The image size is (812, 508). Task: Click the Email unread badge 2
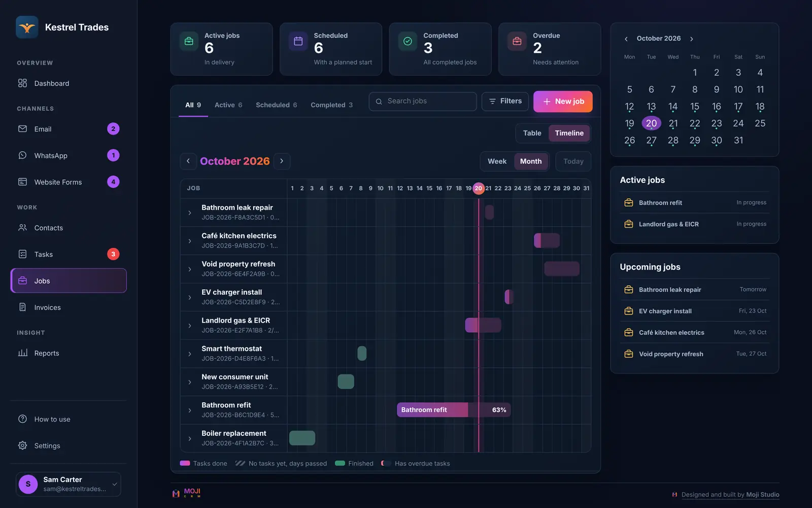point(113,129)
